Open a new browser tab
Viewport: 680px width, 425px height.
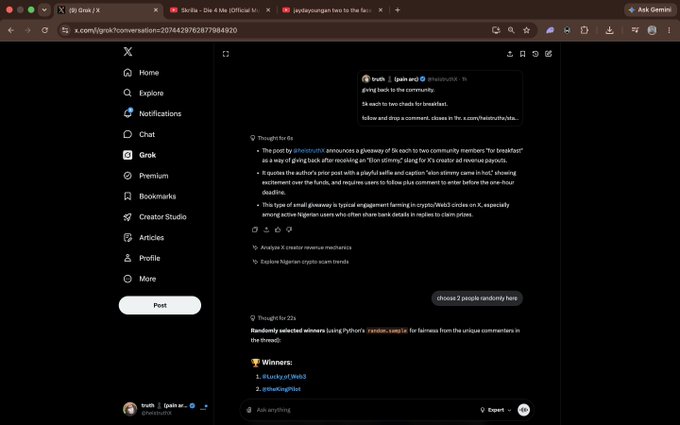point(397,10)
